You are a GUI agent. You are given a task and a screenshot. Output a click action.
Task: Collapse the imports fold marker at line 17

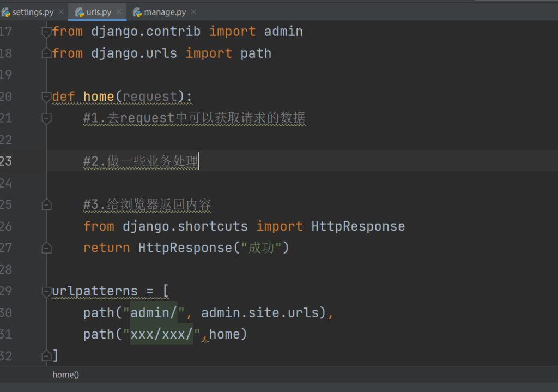pyautogui.click(x=46, y=32)
